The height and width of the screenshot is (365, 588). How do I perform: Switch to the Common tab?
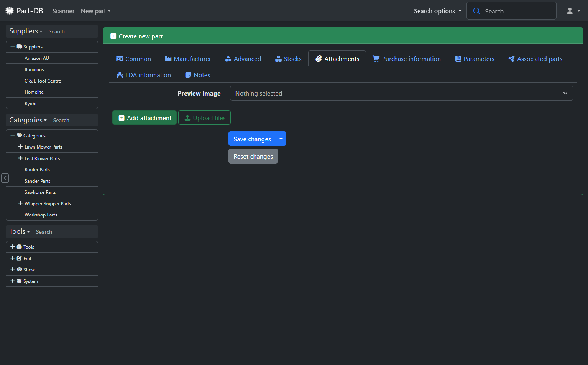[133, 59]
